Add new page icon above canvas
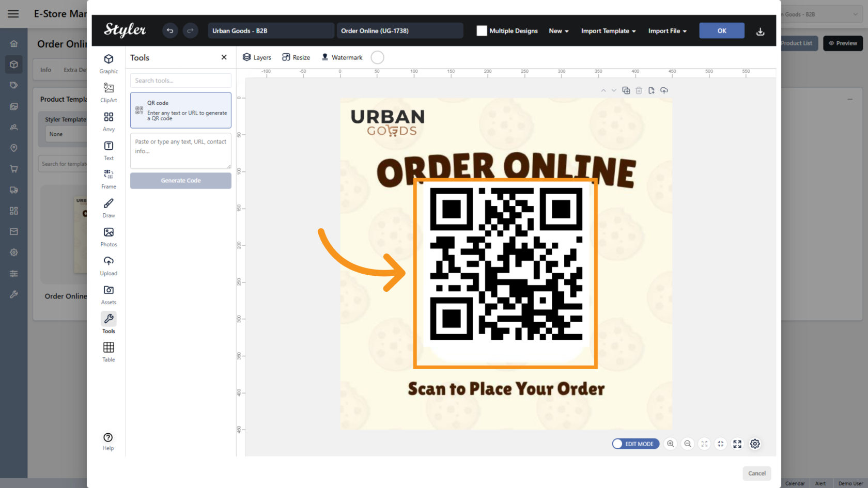The image size is (868, 488). click(x=652, y=90)
